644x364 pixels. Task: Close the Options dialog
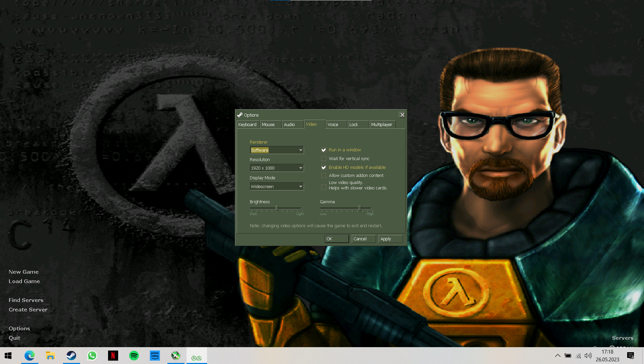click(x=402, y=115)
